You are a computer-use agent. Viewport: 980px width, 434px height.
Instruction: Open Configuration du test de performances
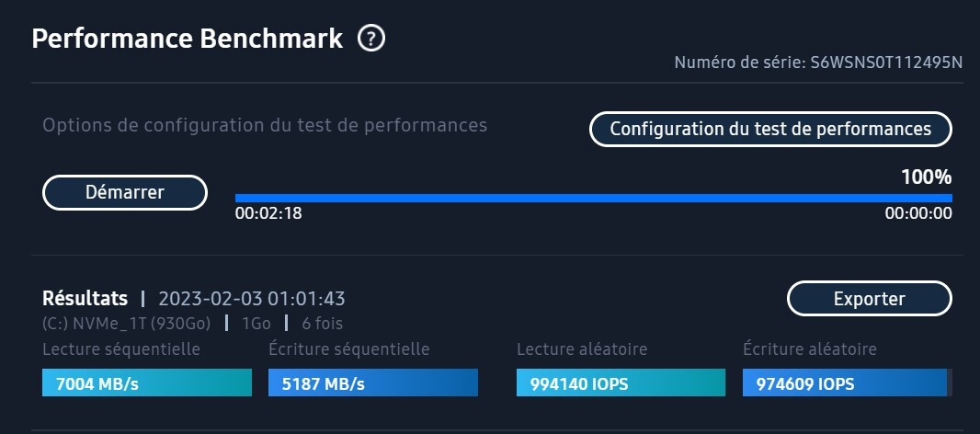pyautogui.click(x=770, y=130)
